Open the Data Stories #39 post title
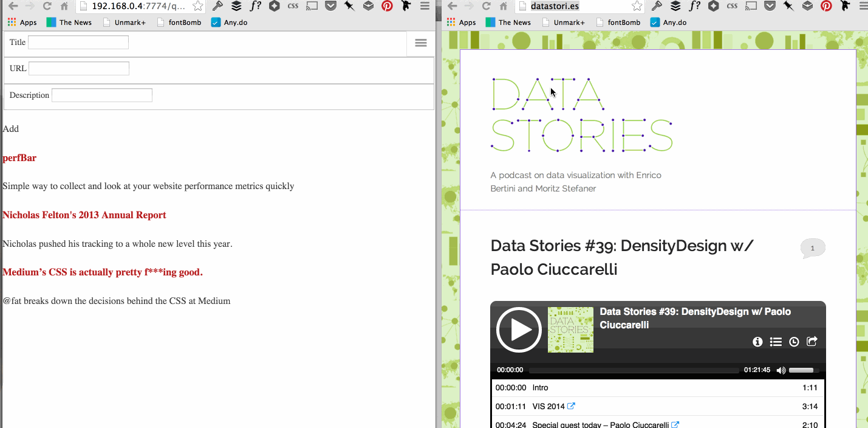This screenshot has width=868, height=428. tap(622, 257)
